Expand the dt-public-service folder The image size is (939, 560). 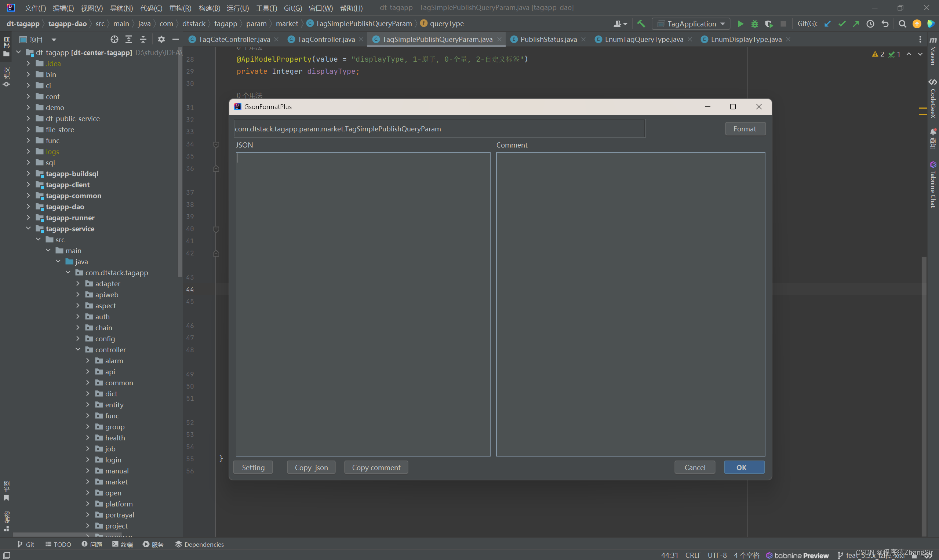click(x=28, y=119)
